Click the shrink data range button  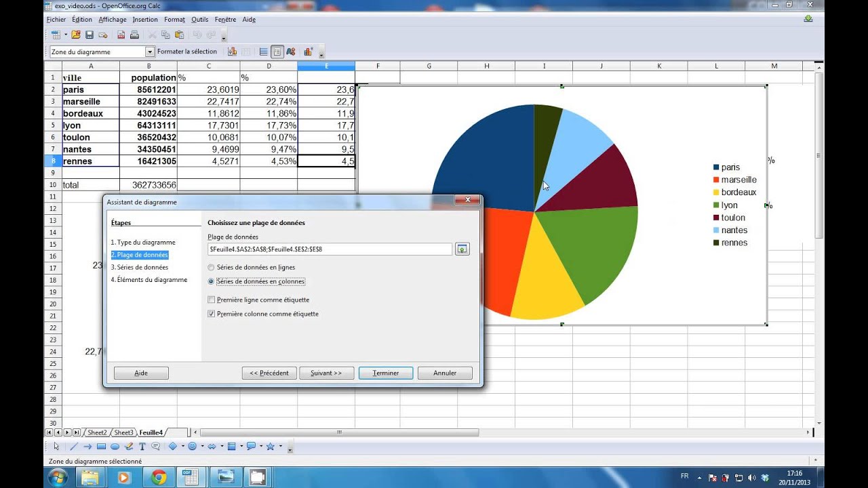462,249
